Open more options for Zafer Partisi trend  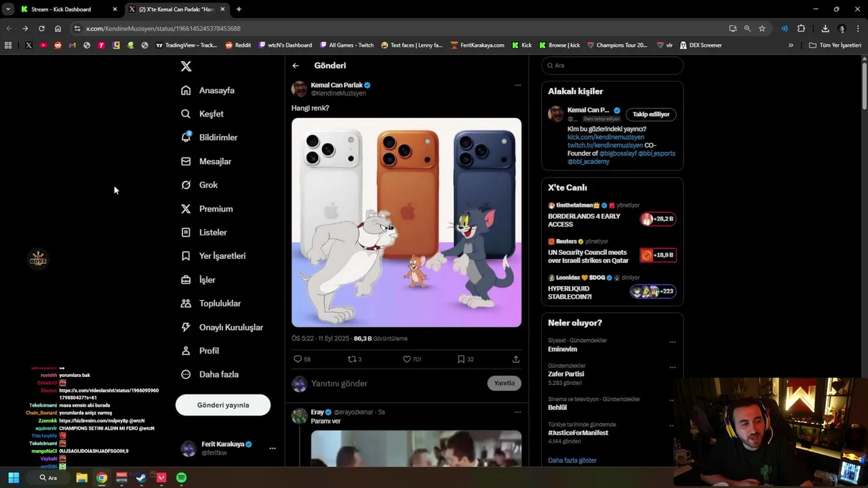point(673,367)
